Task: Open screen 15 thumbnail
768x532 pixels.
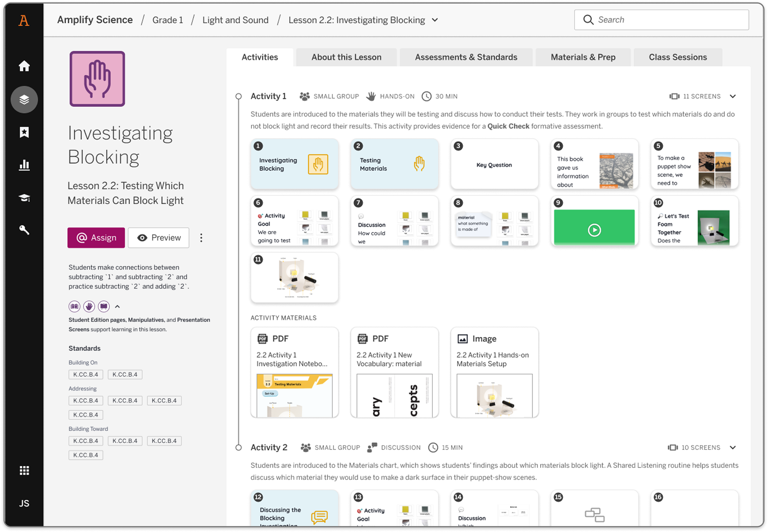Action: click(595, 508)
